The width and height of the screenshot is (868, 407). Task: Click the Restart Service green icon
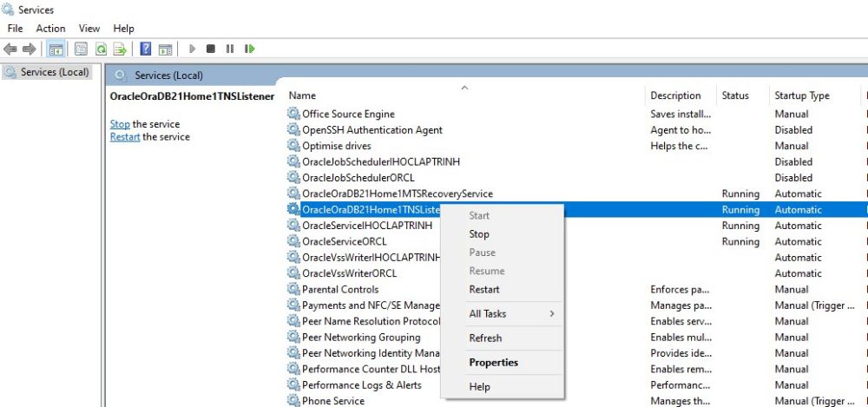pos(250,49)
